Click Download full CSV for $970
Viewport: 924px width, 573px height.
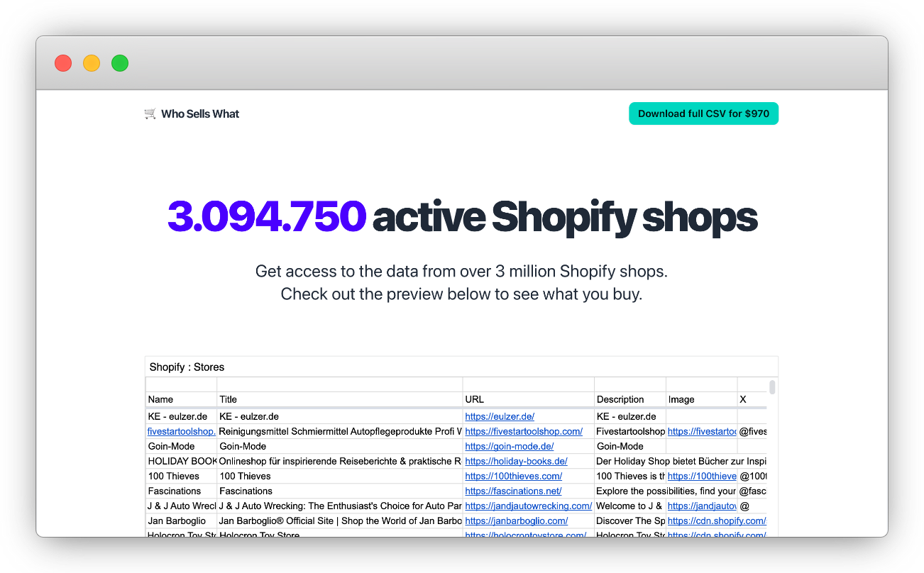tap(703, 113)
